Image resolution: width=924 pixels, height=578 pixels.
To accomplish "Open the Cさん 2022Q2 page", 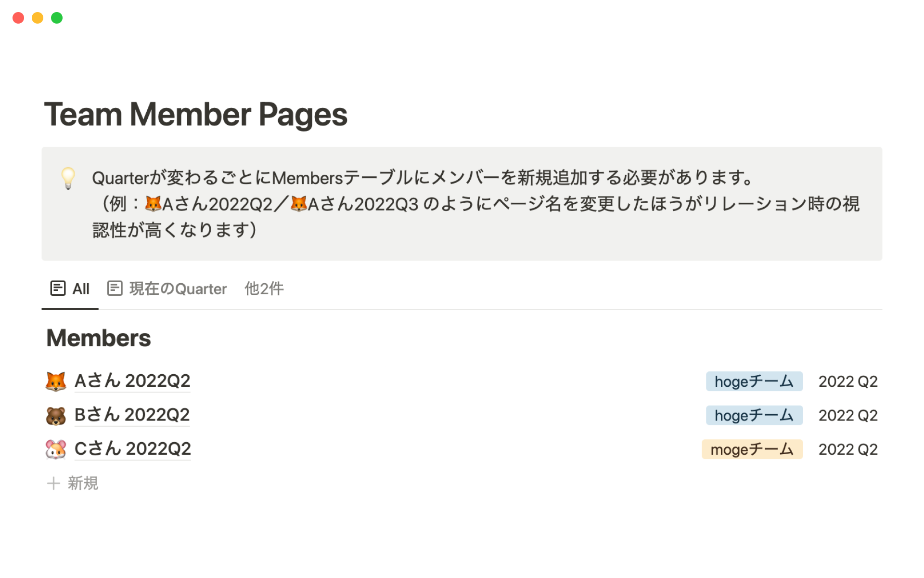I will pyautogui.click(x=132, y=449).
